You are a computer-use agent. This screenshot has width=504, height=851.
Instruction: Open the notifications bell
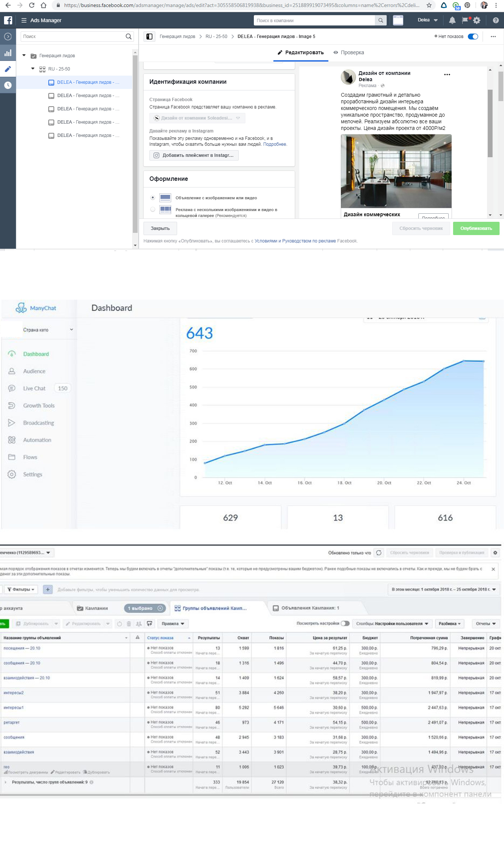tap(452, 20)
